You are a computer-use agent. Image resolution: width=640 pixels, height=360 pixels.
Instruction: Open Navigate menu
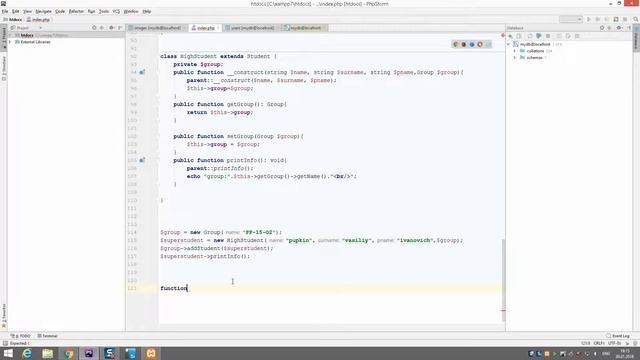click(43, 11)
